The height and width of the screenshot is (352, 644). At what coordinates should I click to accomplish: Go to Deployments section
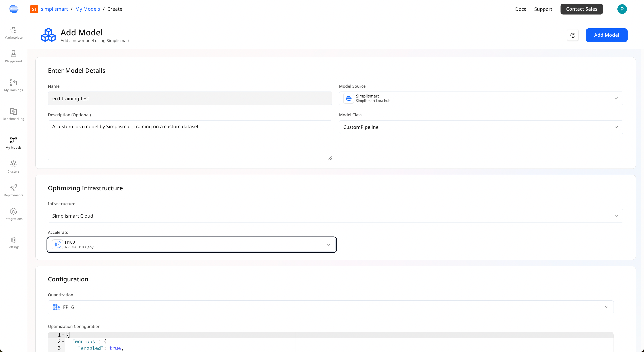[x=13, y=191]
